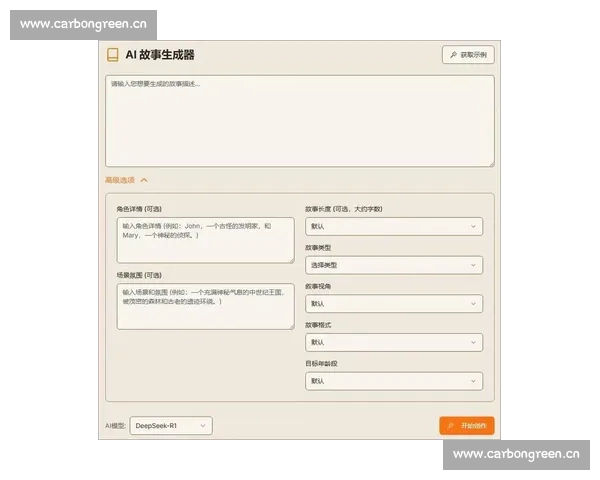Viewport: 600px width, 480px height.
Task: Collapse the 高级选项 section
Action: [126, 180]
